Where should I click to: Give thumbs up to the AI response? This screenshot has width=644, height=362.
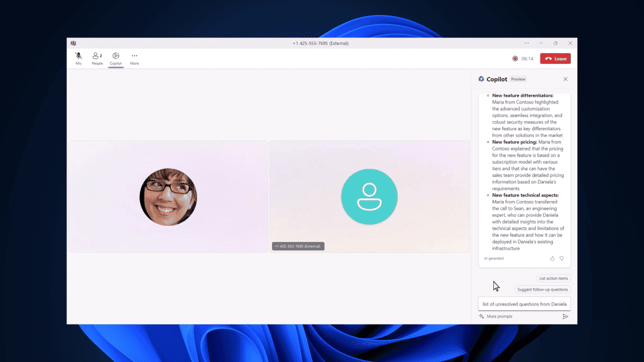[552, 258]
